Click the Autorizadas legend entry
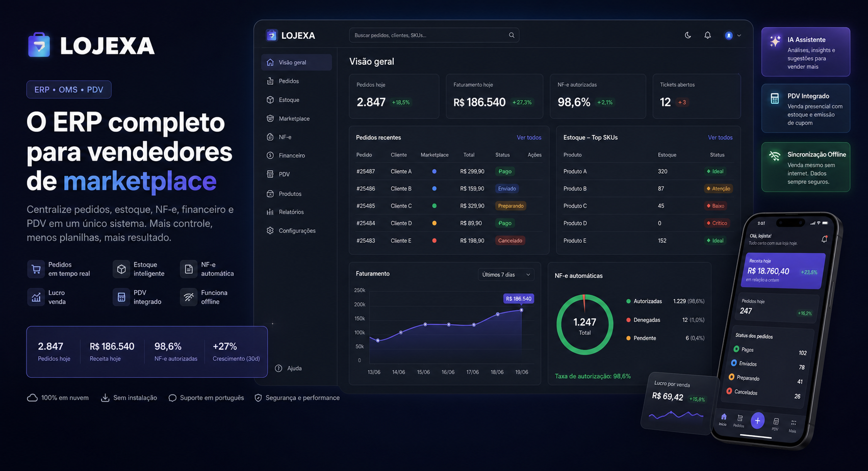This screenshot has width=868, height=471. click(665, 301)
